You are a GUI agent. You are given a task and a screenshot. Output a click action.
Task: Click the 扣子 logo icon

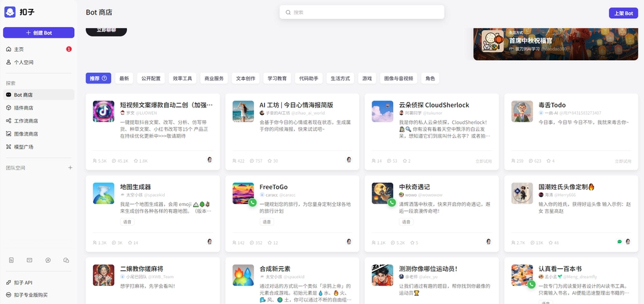click(x=10, y=12)
